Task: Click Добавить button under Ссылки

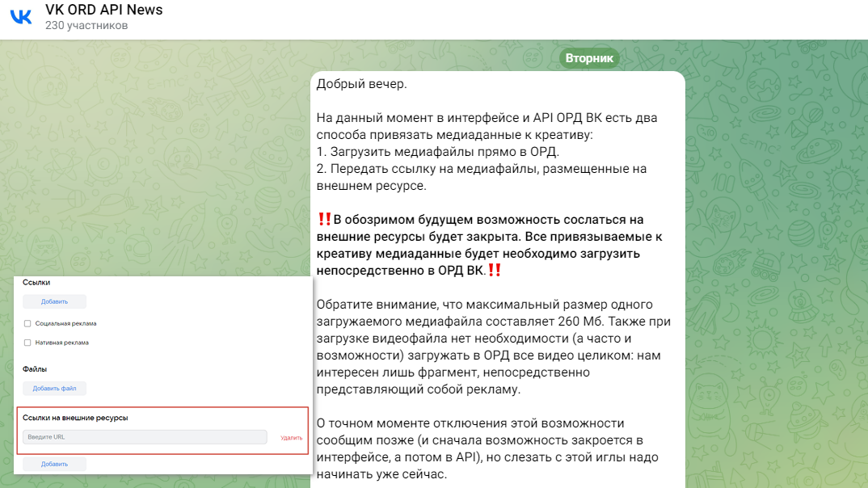Action: [54, 301]
